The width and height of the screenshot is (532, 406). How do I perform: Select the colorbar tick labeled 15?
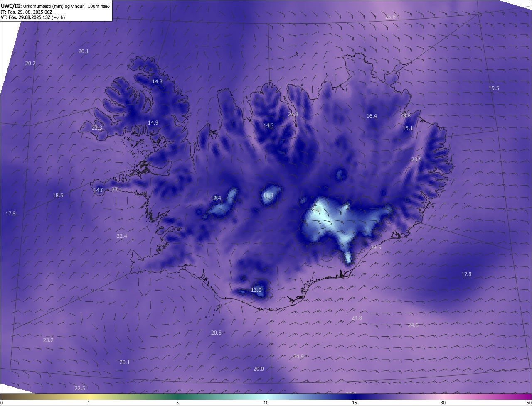pos(355,403)
